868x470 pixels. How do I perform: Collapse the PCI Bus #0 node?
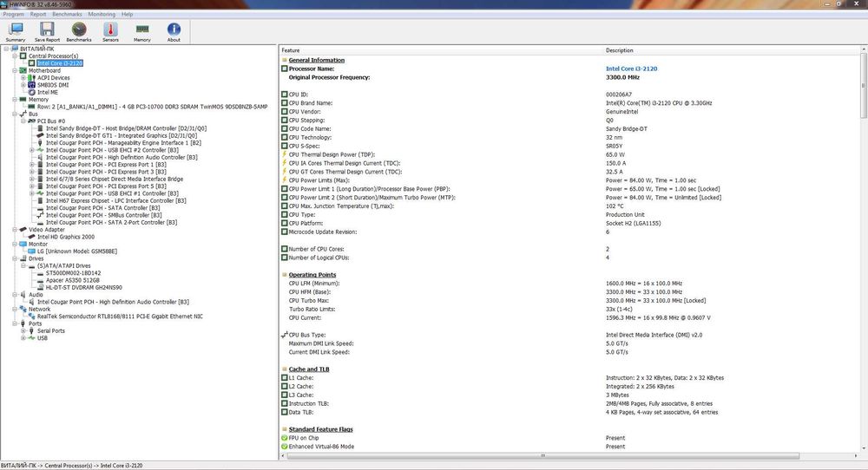[23, 121]
